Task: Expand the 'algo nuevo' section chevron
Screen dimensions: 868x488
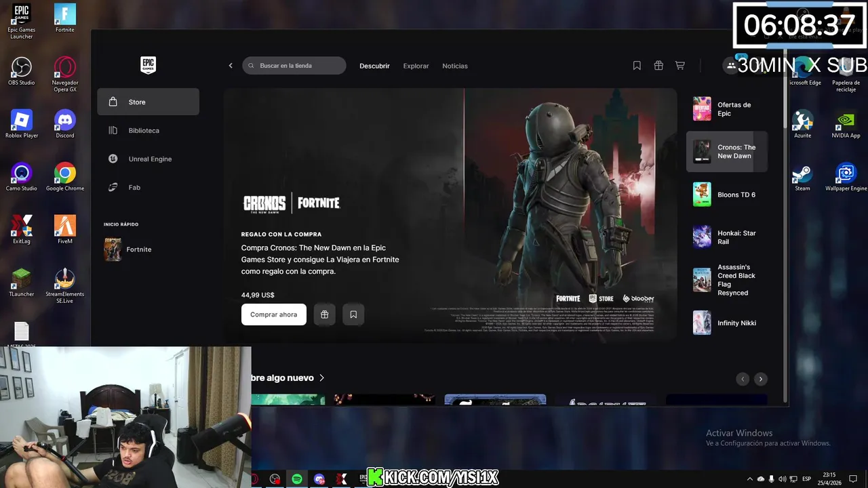Action: click(x=322, y=378)
